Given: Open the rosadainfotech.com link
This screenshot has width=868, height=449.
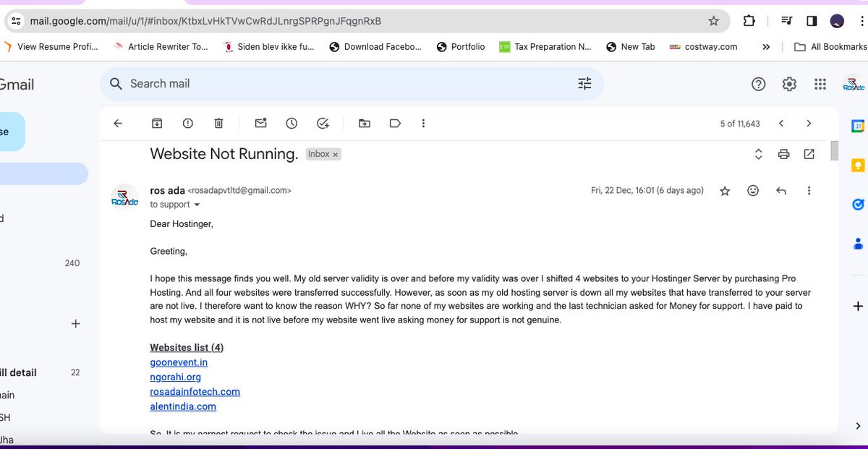Looking at the screenshot, I should coord(195,391).
